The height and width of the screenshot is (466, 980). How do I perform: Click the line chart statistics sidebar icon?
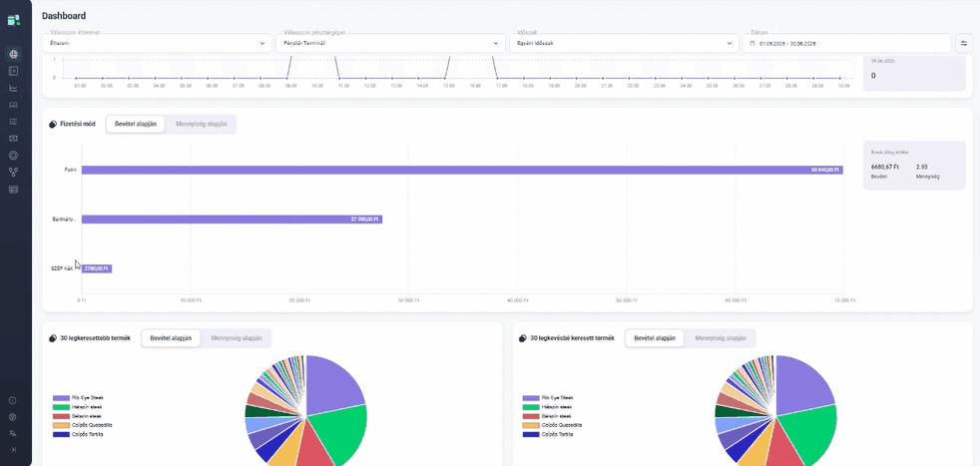pyautogui.click(x=13, y=88)
